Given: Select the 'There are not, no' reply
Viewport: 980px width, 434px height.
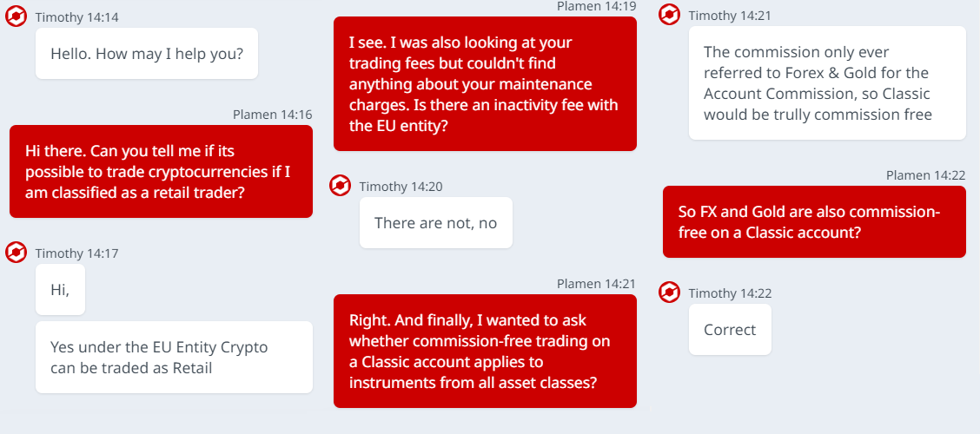Looking at the screenshot, I should point(435,223).
